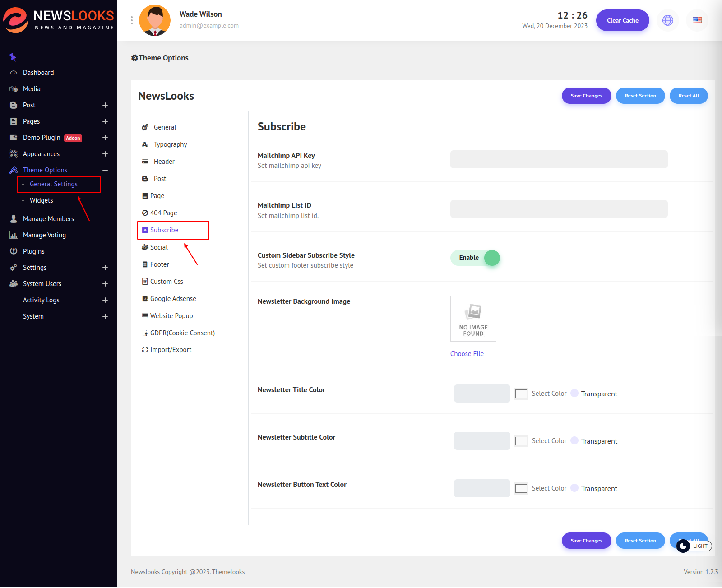Open Newsletter Subtitle Color swatch picker
Screen dimensions: 722x588
click(x=521, y=441)
